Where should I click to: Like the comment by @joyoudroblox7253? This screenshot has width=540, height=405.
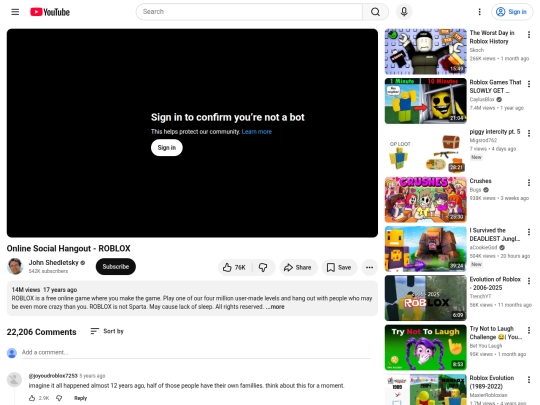coord(32,398)
